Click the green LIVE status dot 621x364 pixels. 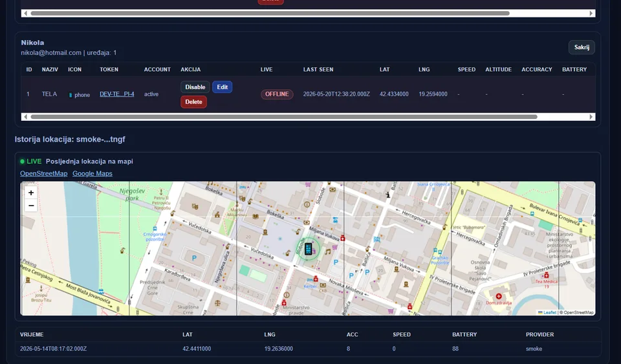tap(23, 162)
